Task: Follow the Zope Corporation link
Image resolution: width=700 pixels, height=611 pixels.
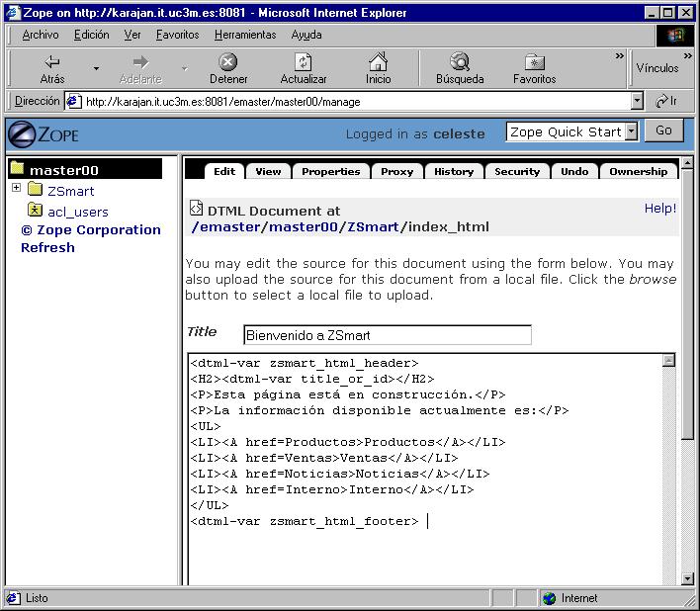Action: (x=91, y=229)
